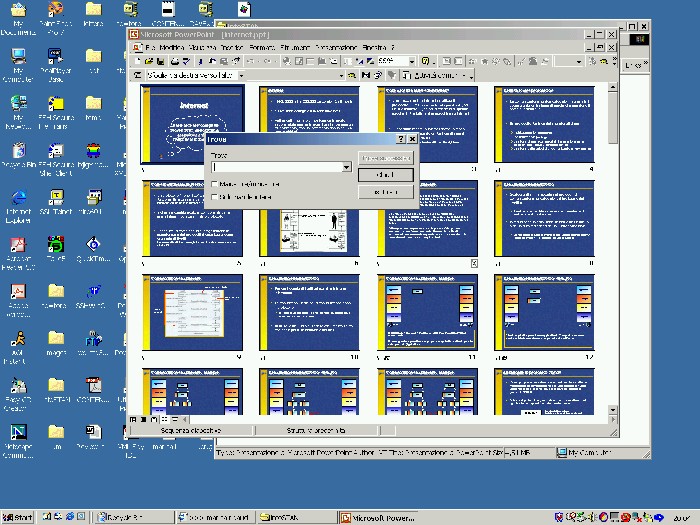The image size is (700, 525).
Task: Select the Paint Shop Pro desktop icon
Action: [56, 18]
